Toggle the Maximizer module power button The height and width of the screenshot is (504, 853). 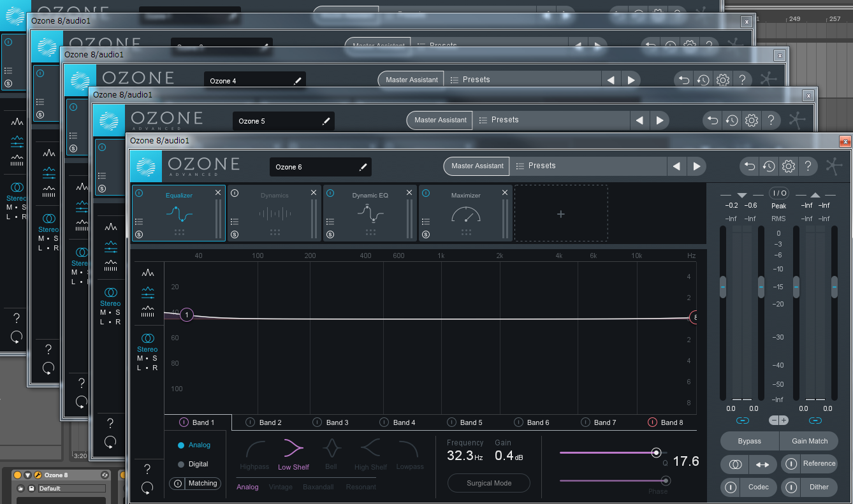click(x=426, y=193)
